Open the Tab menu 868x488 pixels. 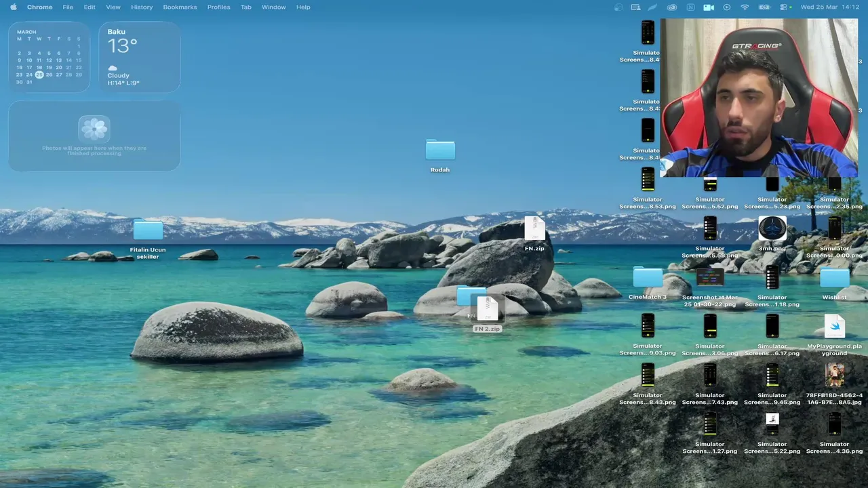point(246,7)
